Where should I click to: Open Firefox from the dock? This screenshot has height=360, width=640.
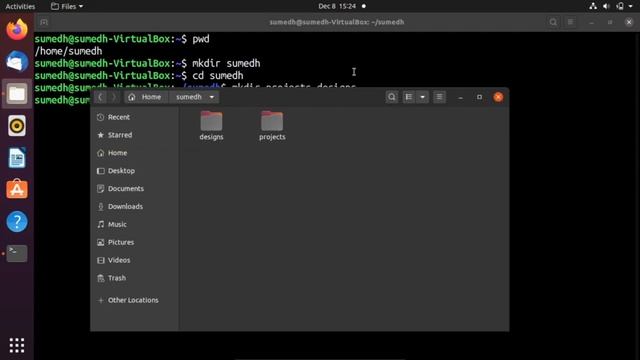(x=17, y=29)
